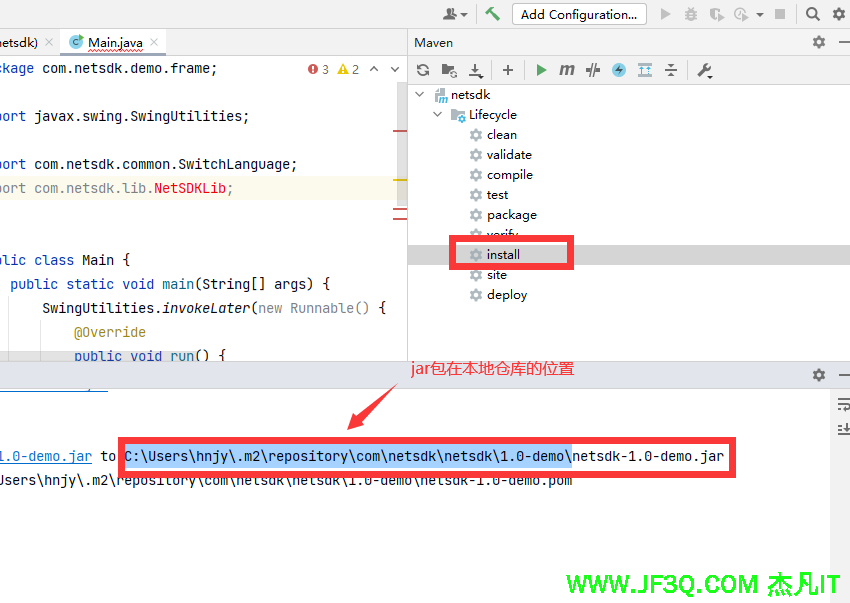Open Search Everywhere magnifier icon
Image resolution: width=850 pixels, height=603 pixels.
[x=813, y=14]
